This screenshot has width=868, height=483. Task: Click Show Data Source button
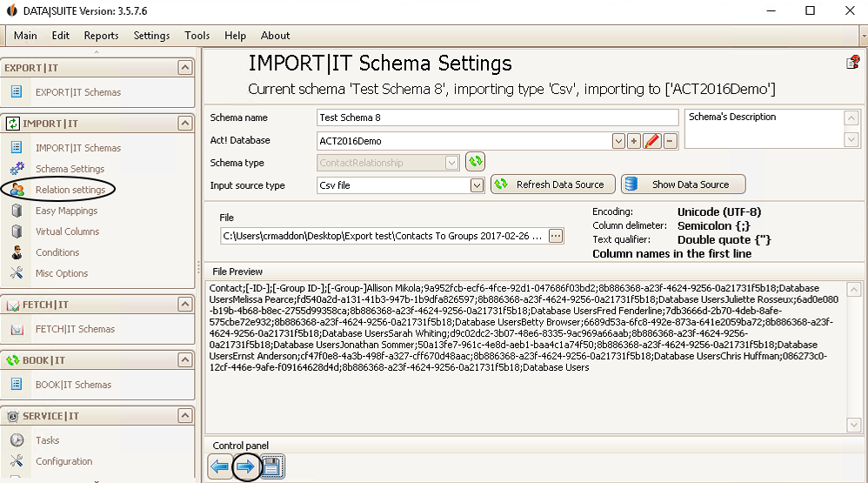tap(683, 184)
